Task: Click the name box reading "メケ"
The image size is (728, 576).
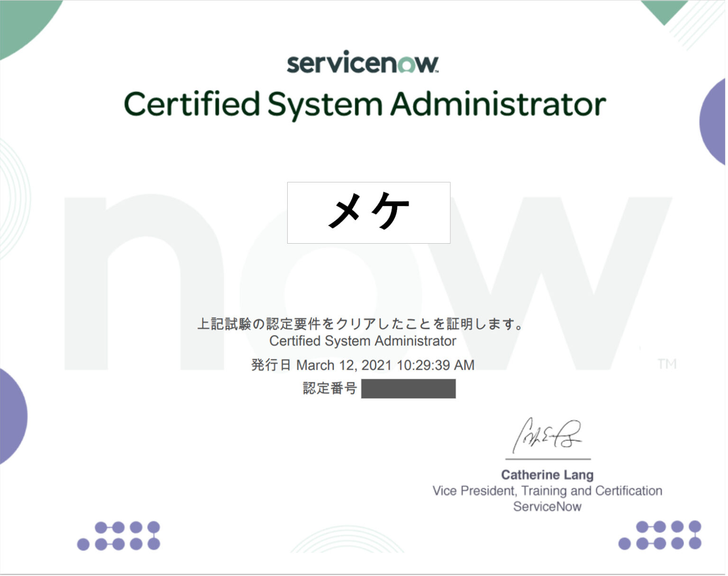Action: coord(370,213)
